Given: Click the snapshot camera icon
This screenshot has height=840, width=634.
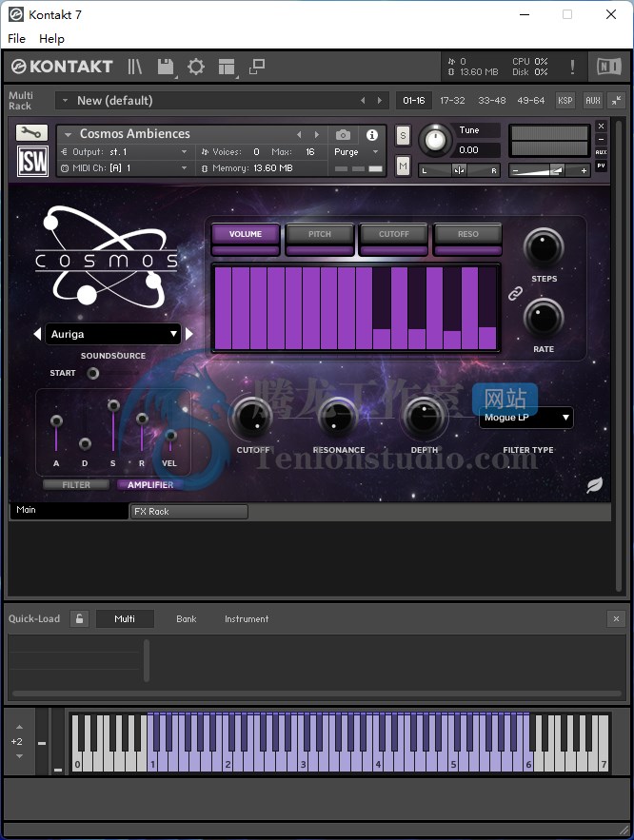Looking at the screenshot, I should pyautogui.click(x=343, y=134).
